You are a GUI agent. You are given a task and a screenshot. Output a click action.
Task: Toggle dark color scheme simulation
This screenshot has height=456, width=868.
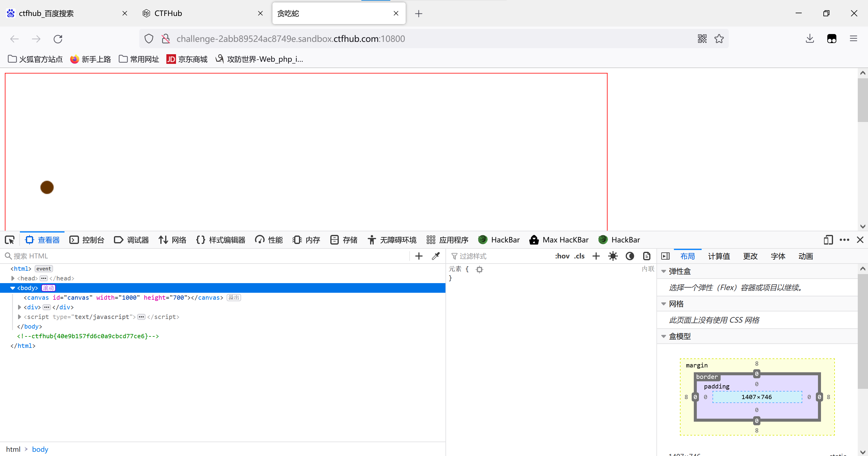[x=630, y=256]
